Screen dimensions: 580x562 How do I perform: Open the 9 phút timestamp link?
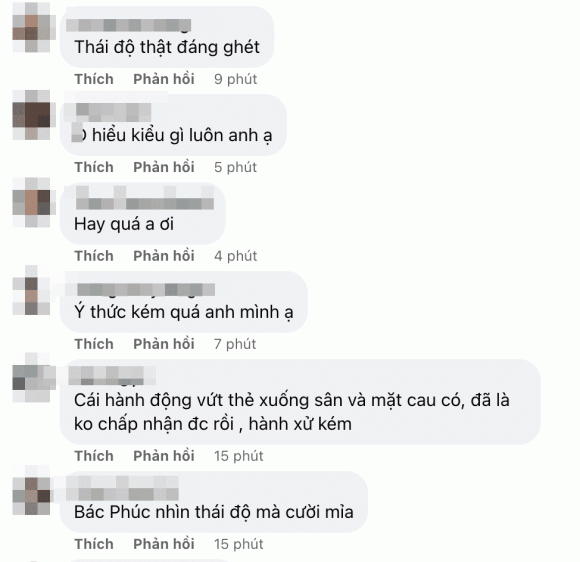235,79
